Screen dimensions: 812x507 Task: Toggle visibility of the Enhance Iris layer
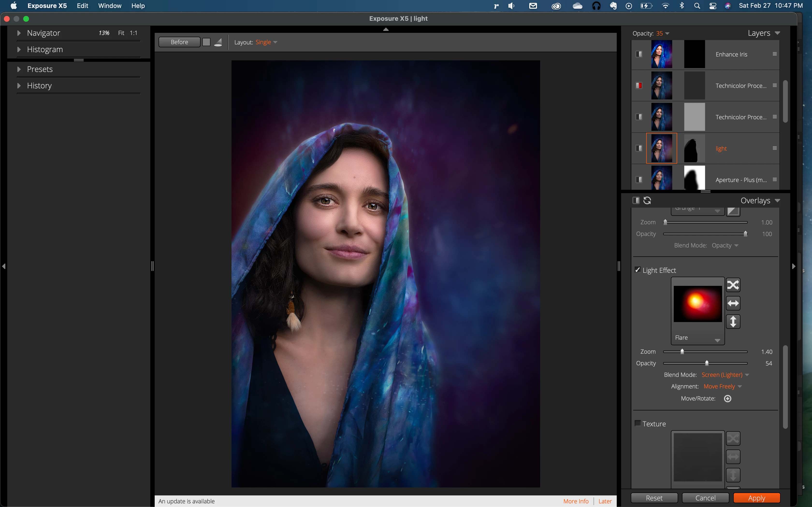coord(639,54)
